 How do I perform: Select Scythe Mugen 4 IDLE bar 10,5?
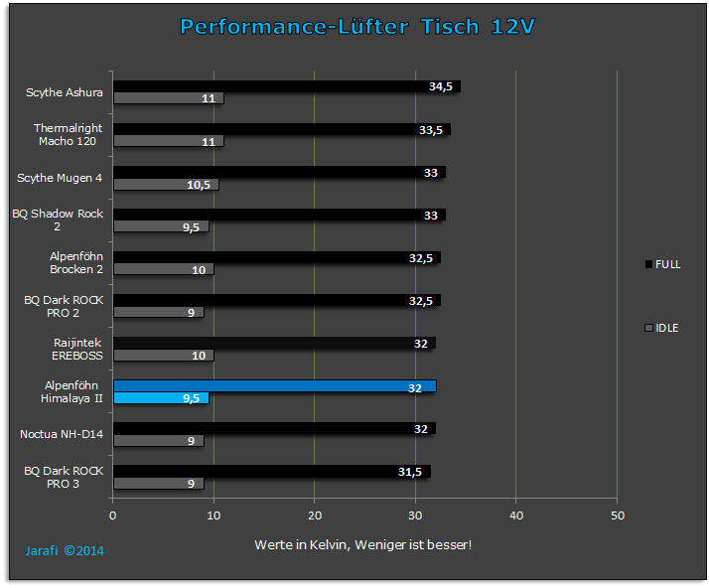[166, 184]
